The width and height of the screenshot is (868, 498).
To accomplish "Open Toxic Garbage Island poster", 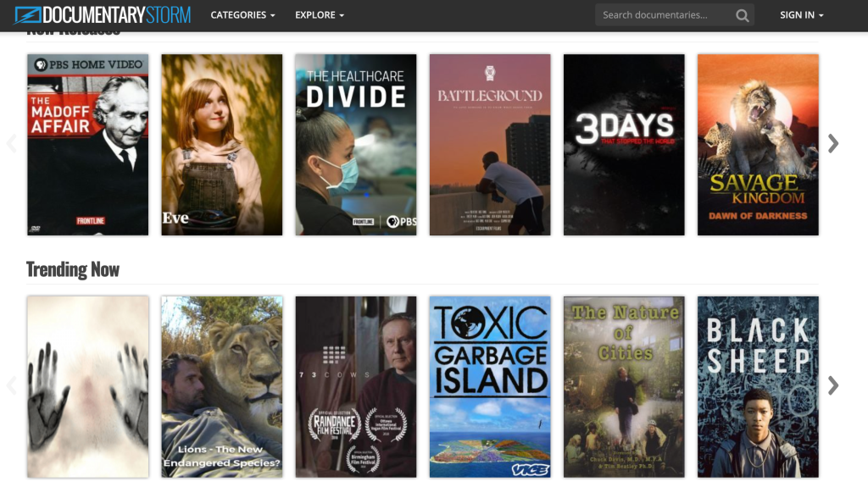I will pos(490,387).
